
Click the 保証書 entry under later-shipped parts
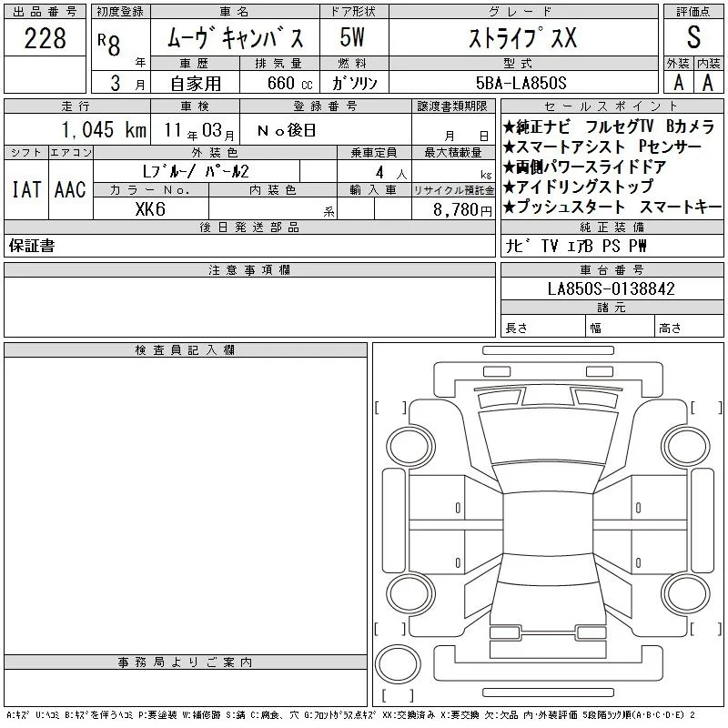32,246
